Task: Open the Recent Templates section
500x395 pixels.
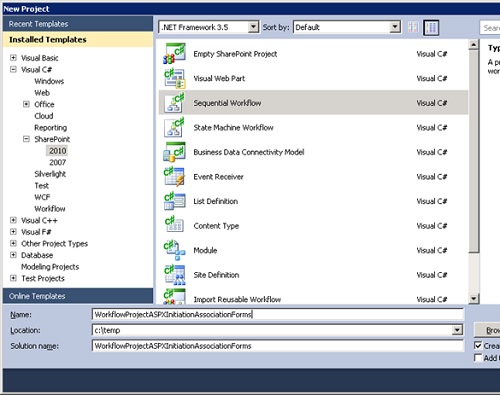Action: click(x=78, y=24)
